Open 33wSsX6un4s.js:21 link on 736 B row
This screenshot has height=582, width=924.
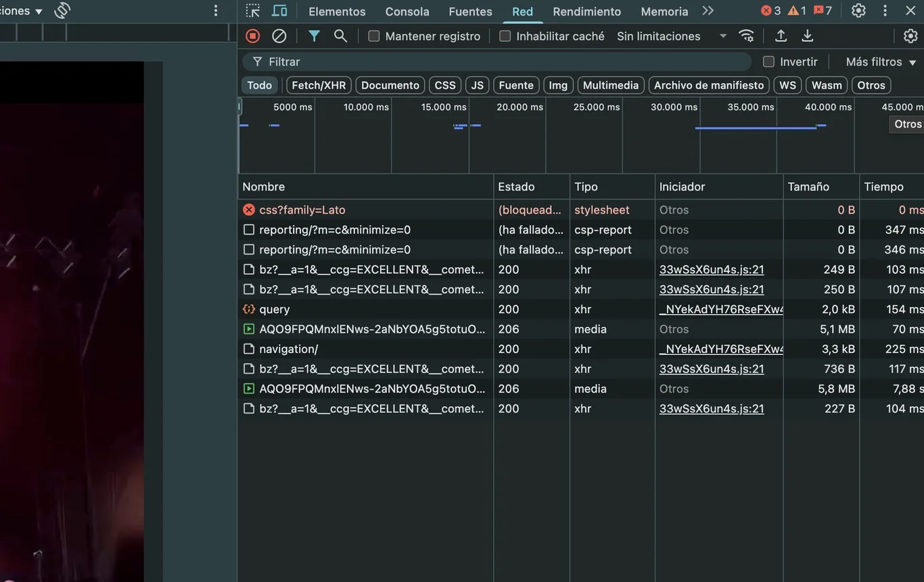click(x=712, y=369)
